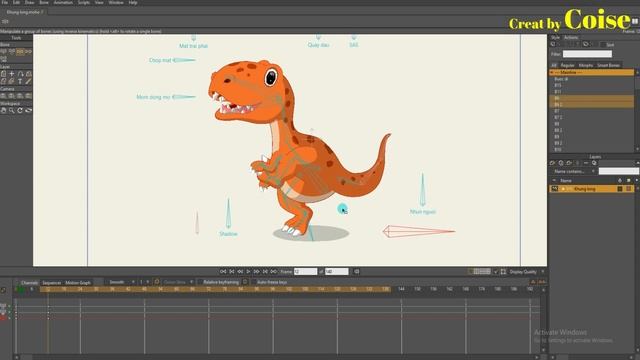Image resolution: width=640 pixels, height=360 pixels.
Task: Select the first Camera tool icon
Action: [4, 96]
